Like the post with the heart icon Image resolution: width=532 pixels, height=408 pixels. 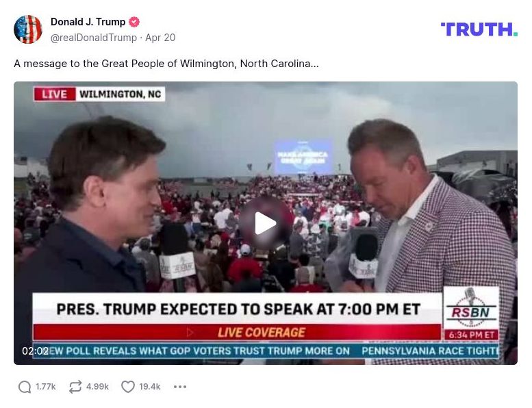(x=128, y=387)
